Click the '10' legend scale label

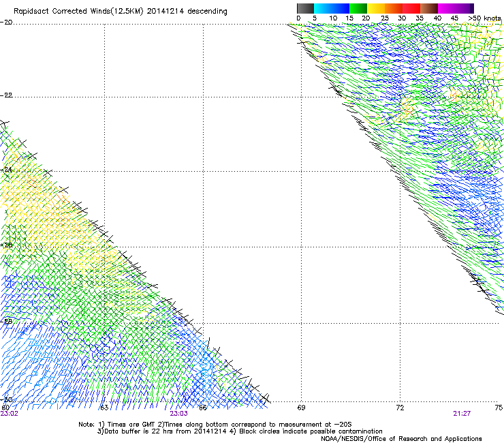pyautogui.click(x=333, y=18)
